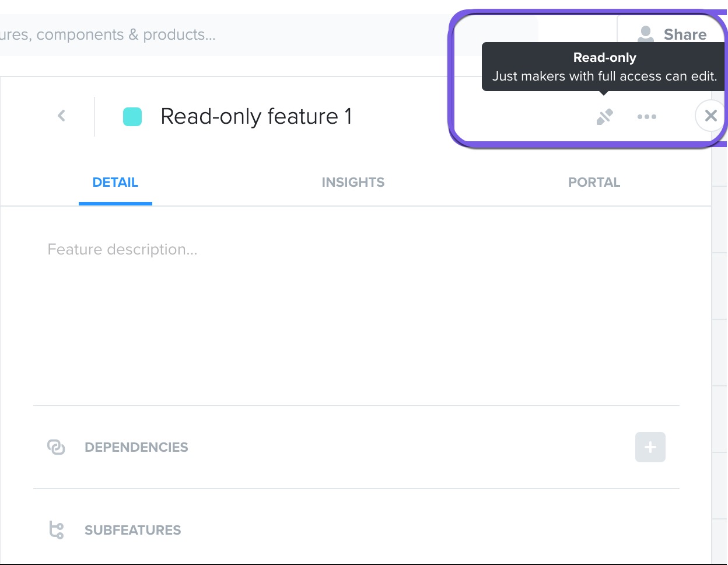Screen dimensions: 728x565
Task: Click the person icon on the Share button
Action: pyautogui.click(x=645, y=34)
